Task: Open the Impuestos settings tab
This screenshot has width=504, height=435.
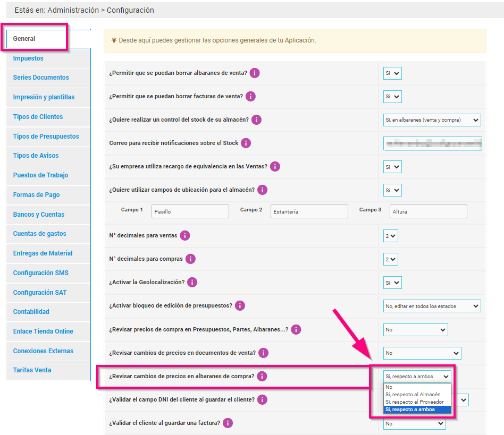Action: click(x=28, y=58)
